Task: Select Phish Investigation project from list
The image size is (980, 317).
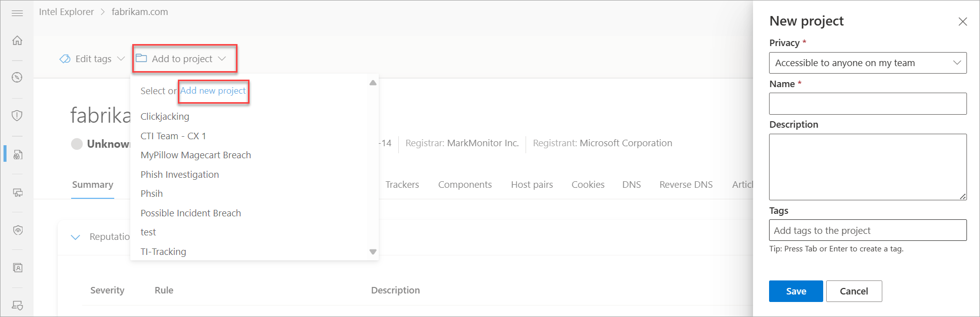Action: point(179,174)
